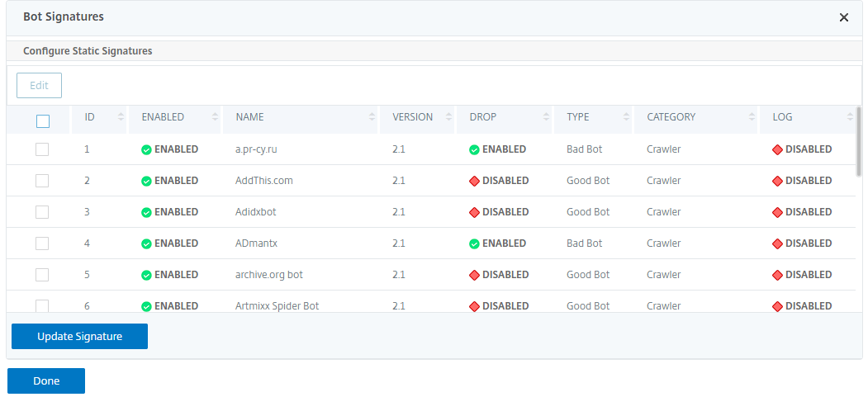Click the name a.pr-cy.ru
The width and height of the screenshot is (868, 397).
(x=256, y=149)
